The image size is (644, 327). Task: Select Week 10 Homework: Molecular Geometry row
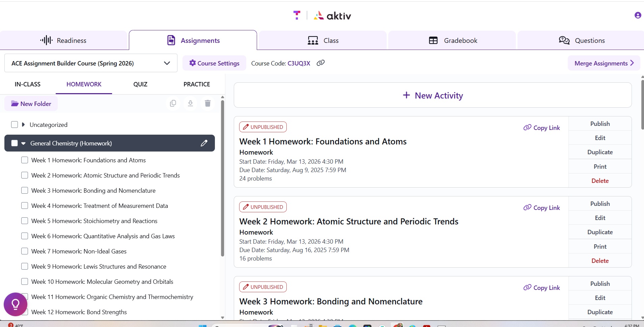tap(102, 281)
